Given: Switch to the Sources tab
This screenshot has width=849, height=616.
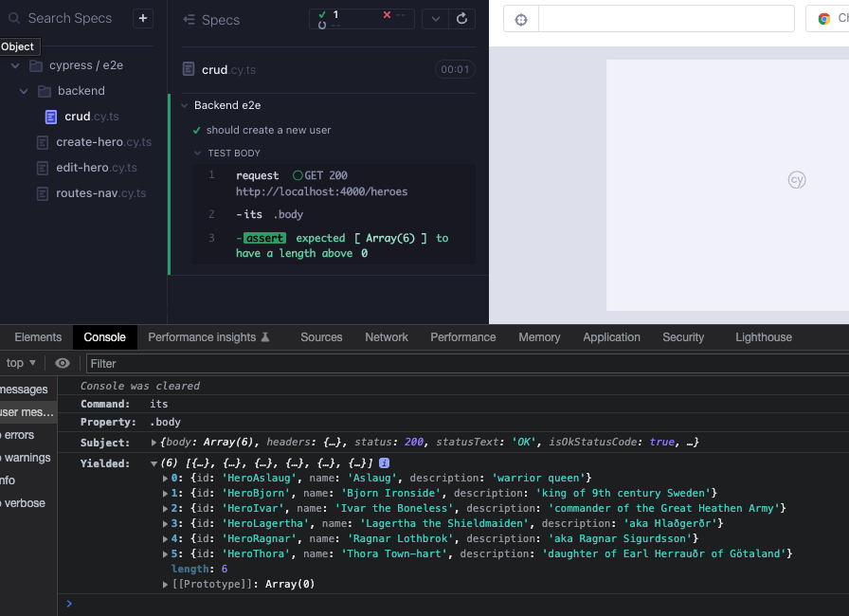Looking at the screenshot, I should [x=321, y=337].
